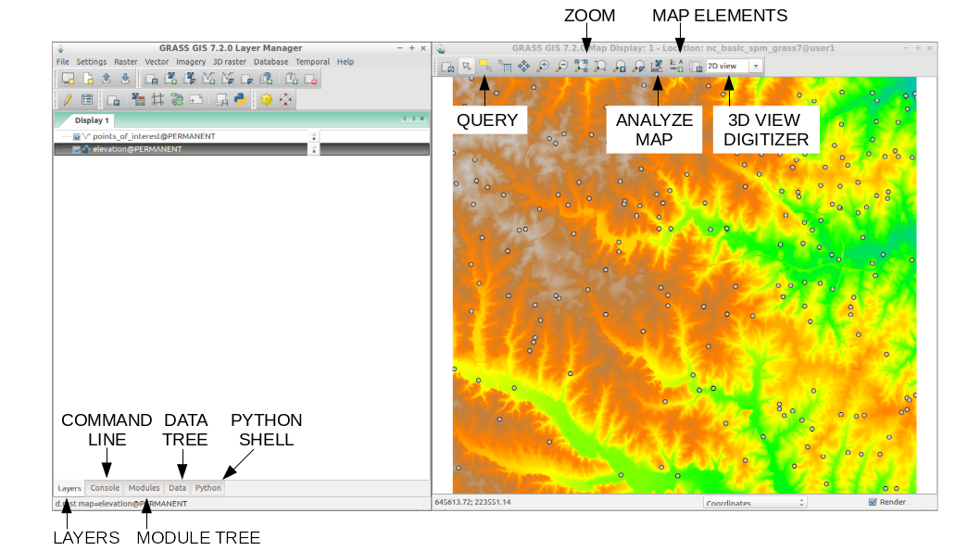
Task: Open the Settings menu
Action: (92, 62)
